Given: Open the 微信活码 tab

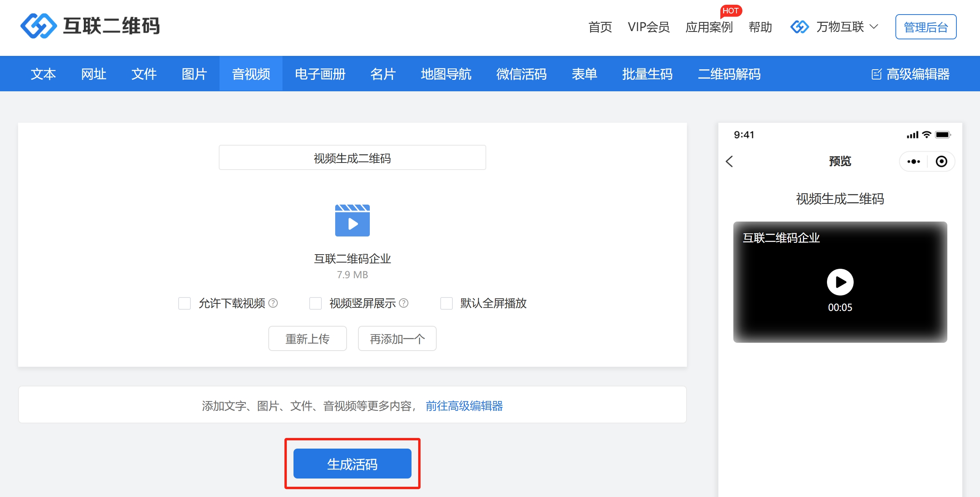Looking at the screenshot, I should coord(522,74).
